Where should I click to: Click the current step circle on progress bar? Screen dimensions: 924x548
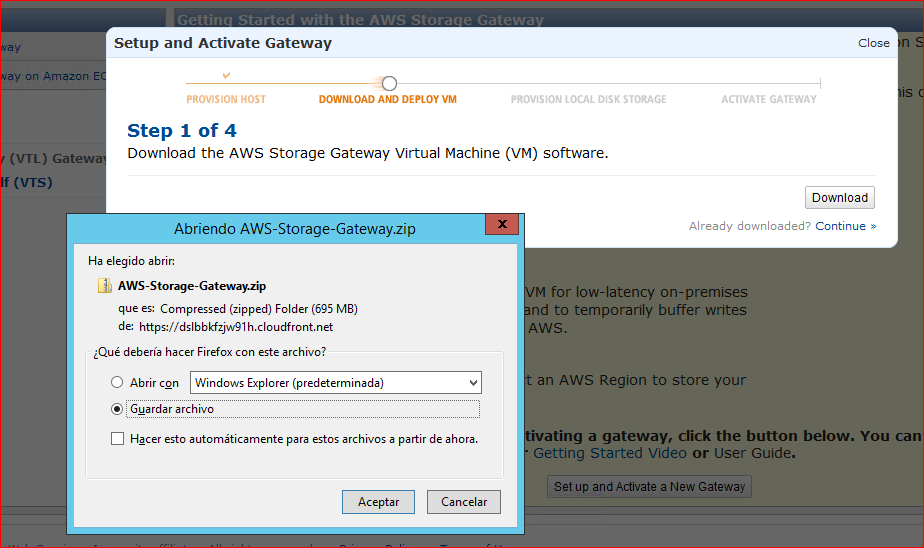[x=389, y=83]
